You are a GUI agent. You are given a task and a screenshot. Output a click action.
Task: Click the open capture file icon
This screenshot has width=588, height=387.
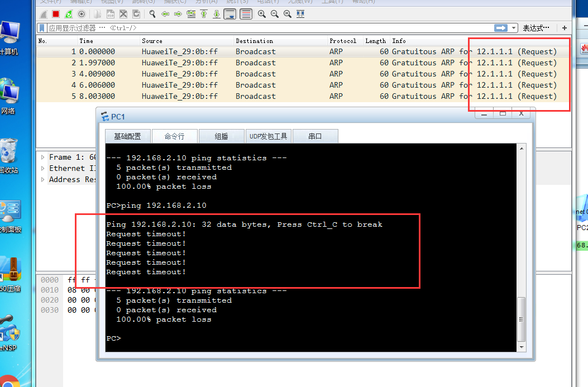[98, 15]
